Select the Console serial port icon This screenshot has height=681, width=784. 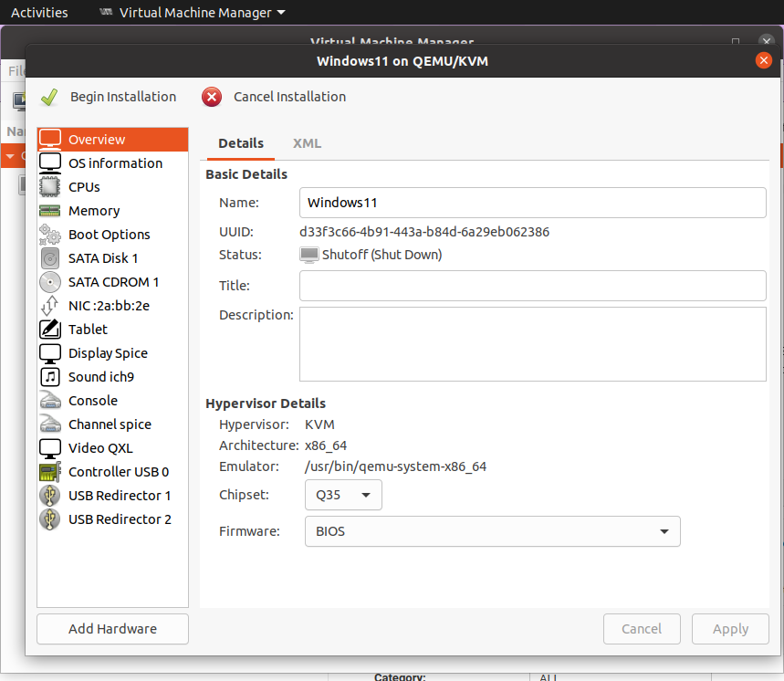click(50, 401)
